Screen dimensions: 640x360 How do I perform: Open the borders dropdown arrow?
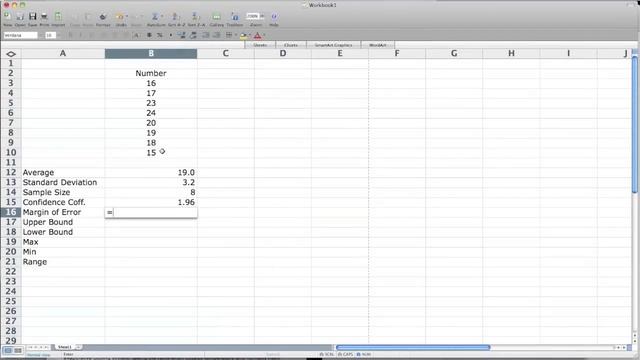pos(235,36)
